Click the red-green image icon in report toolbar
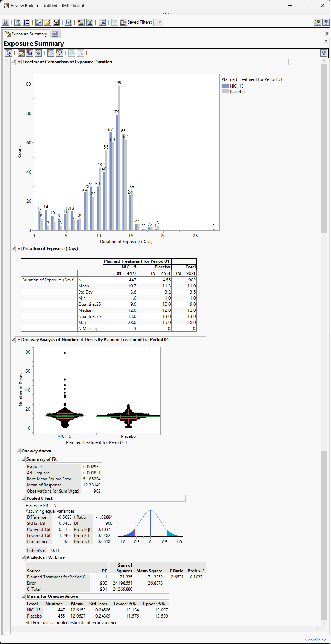This screenshot has height=644, width=331. pyautogui.click(x=30, y=53)
